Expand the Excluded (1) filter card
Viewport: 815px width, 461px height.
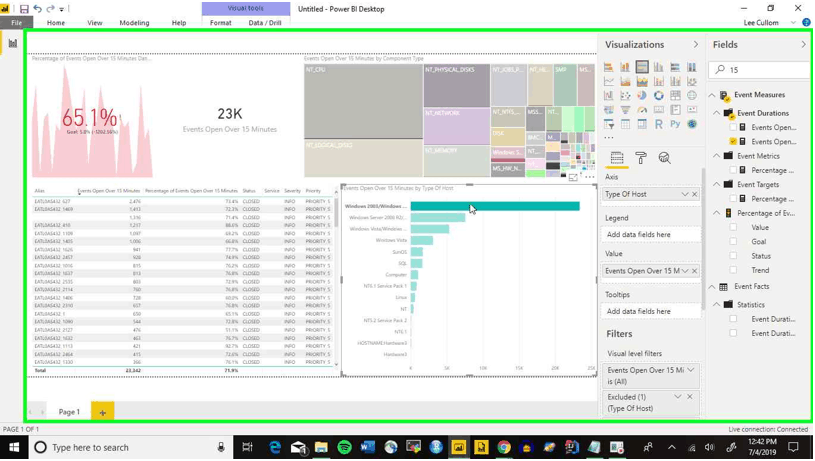coord(678,397)
